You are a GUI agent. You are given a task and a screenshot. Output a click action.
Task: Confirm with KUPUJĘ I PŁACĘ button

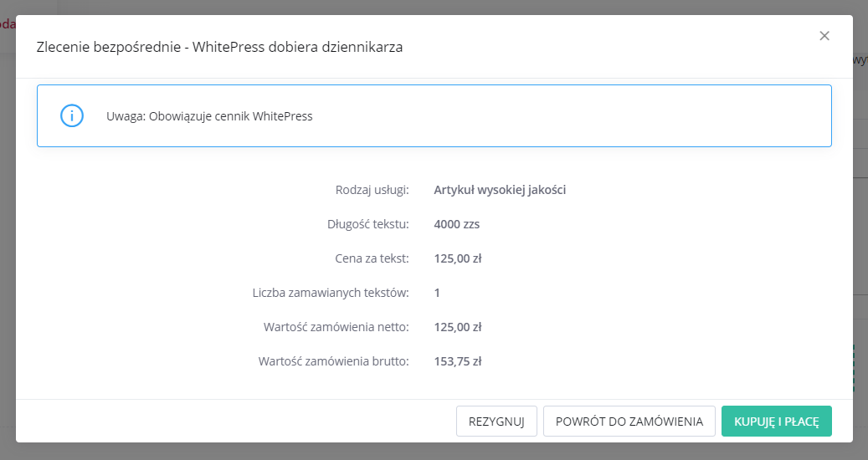[777, 422]
